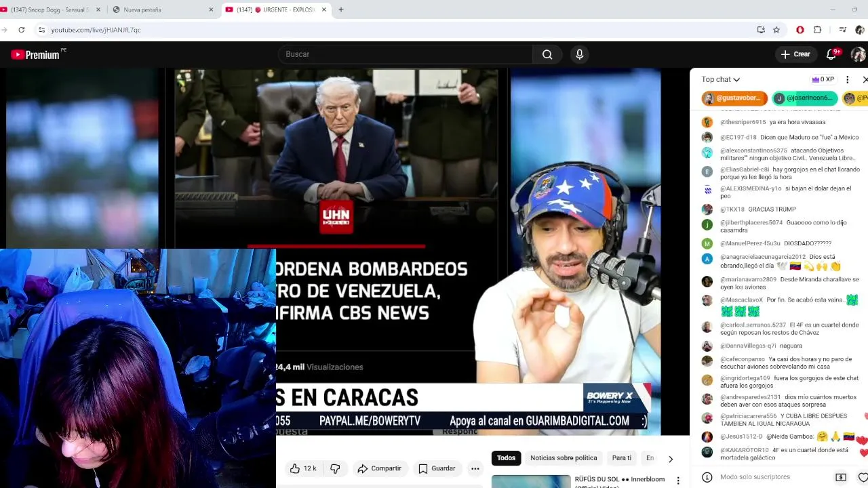
Task: Send a Super Chat with dollar icon
Action: pos(841,477)
